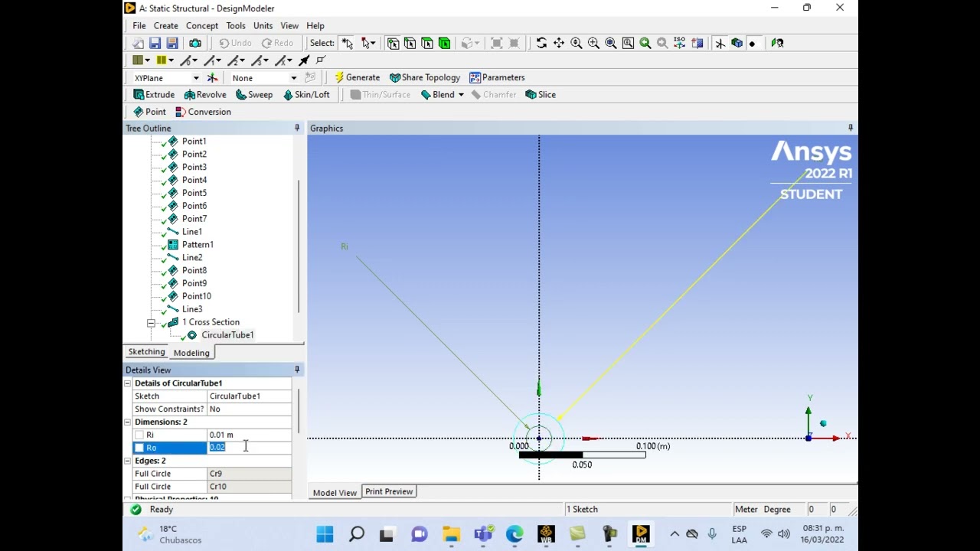Select Line2 in the tree outline
The image size is (980, 551).
192,258
